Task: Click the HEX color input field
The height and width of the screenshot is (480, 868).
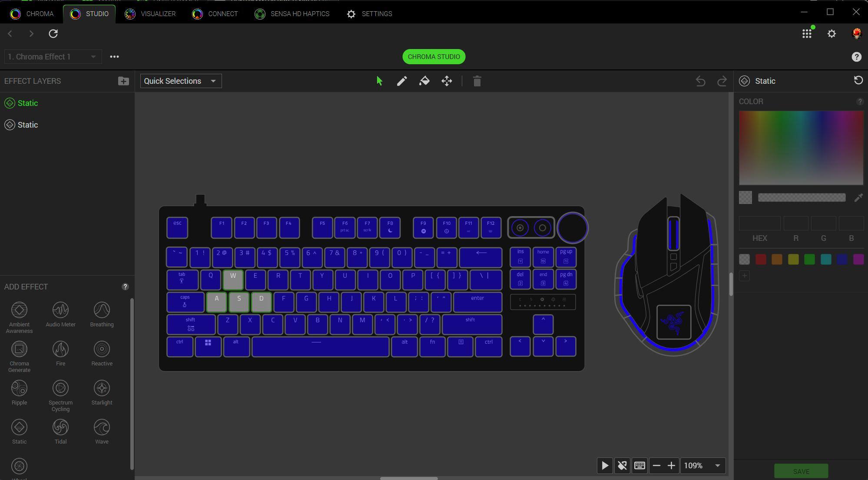Action: coord(759,224)
